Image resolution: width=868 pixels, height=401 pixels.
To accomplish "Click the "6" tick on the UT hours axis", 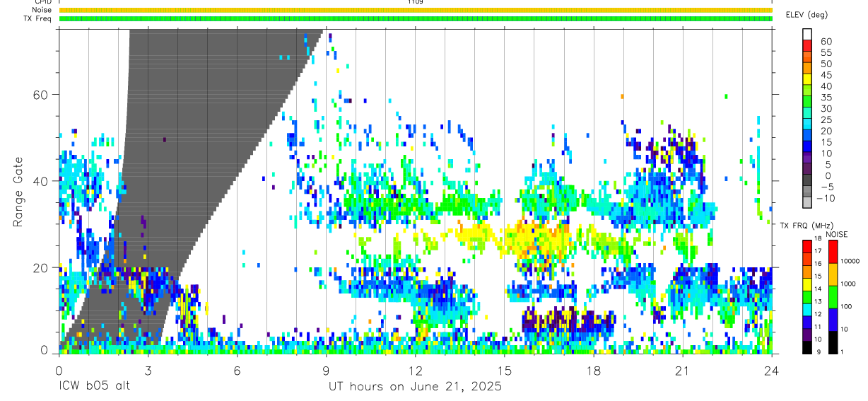I will (237, 371).
